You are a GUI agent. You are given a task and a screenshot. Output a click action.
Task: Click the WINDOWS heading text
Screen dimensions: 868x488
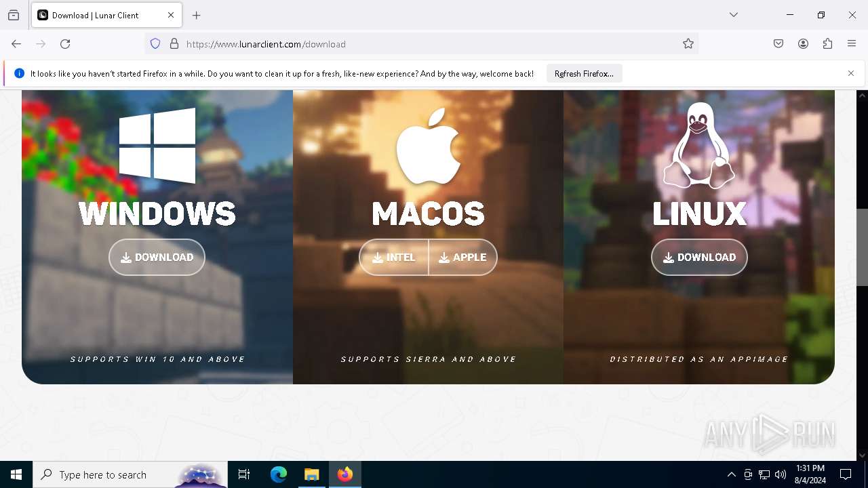157,213
